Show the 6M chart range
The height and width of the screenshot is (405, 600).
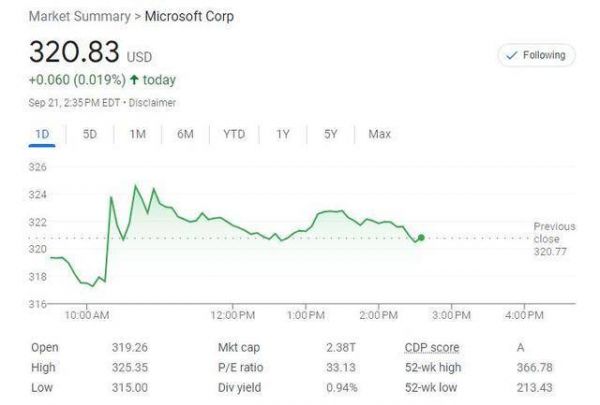coord(185,134)
